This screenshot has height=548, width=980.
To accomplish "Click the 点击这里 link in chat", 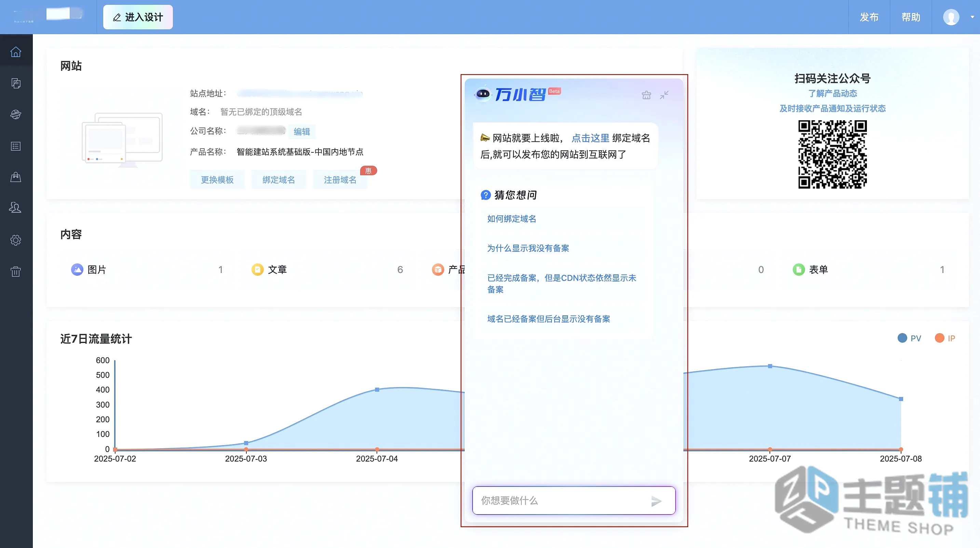I will pyautogui.click(x=590, y=138).
